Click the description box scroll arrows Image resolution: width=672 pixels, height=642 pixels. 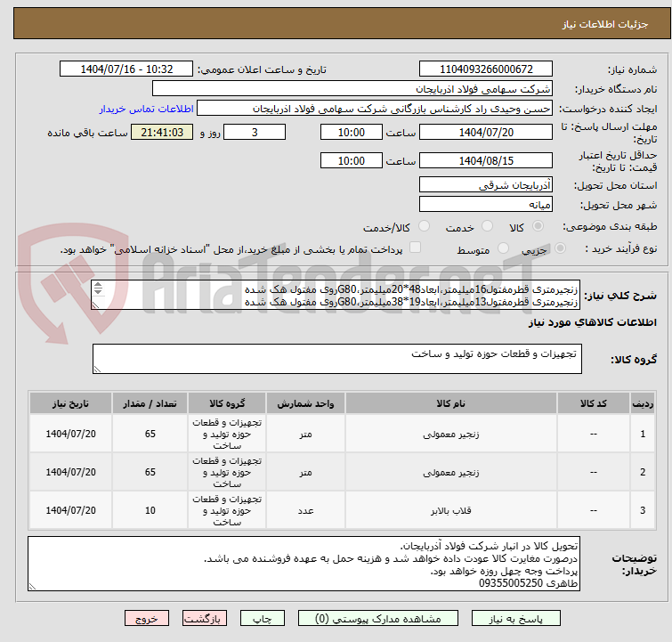[x=98, y=288]
